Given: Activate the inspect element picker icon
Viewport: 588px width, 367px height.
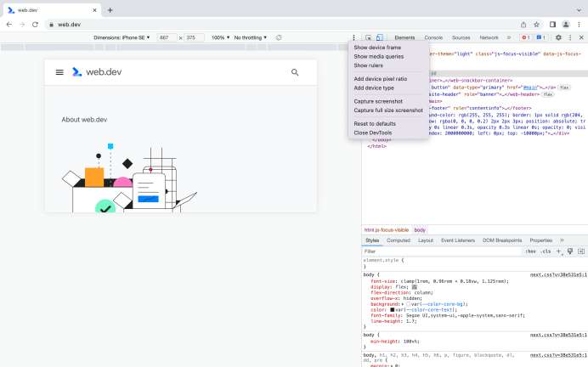Looking at the screenshot, I should point(368,37).
